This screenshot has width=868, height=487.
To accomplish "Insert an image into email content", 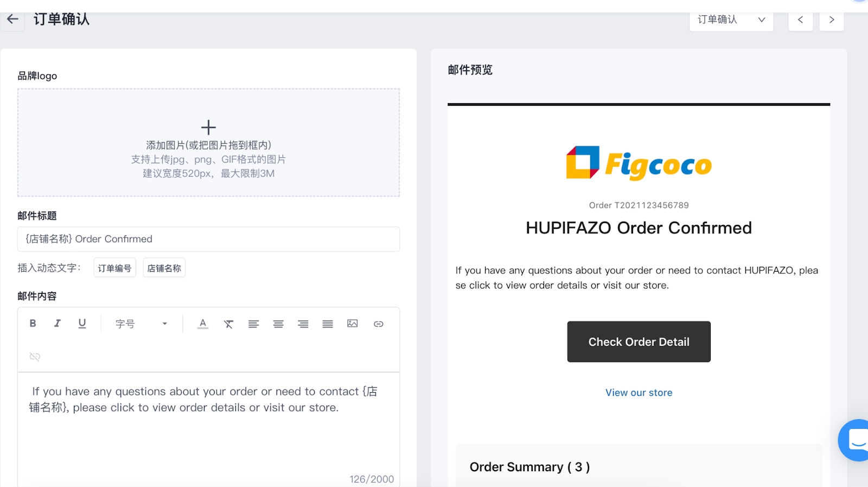I will (x=353, y=324).
